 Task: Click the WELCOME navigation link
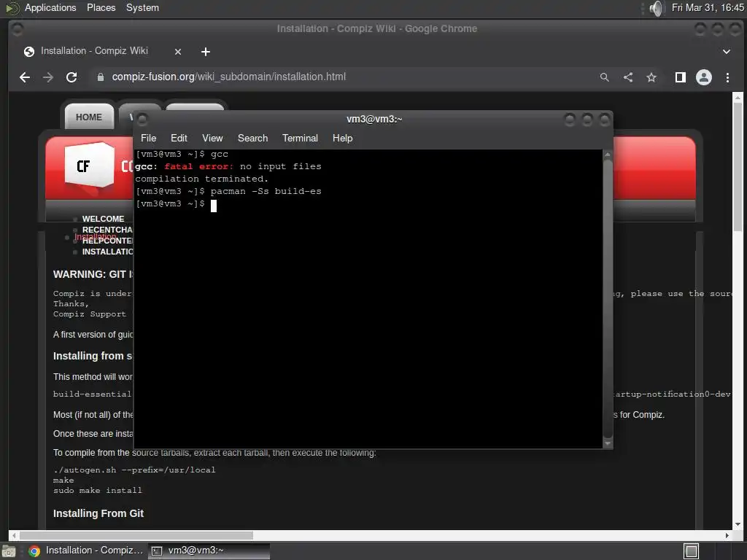point(103,219)
